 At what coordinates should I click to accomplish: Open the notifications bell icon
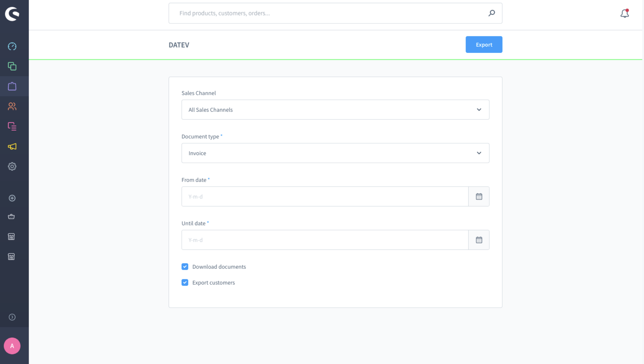(624, 13)
